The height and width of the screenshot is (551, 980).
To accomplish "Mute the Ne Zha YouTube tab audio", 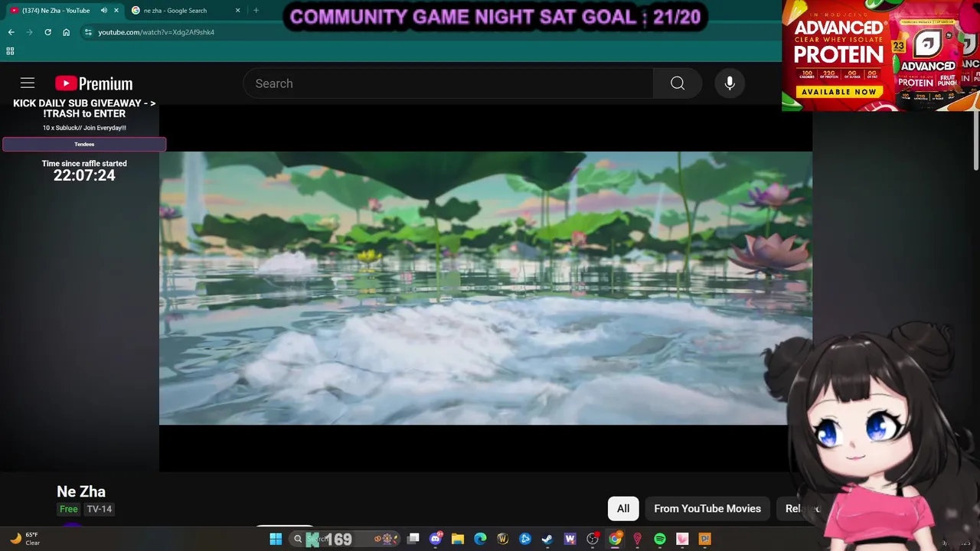I will [104, 11].
